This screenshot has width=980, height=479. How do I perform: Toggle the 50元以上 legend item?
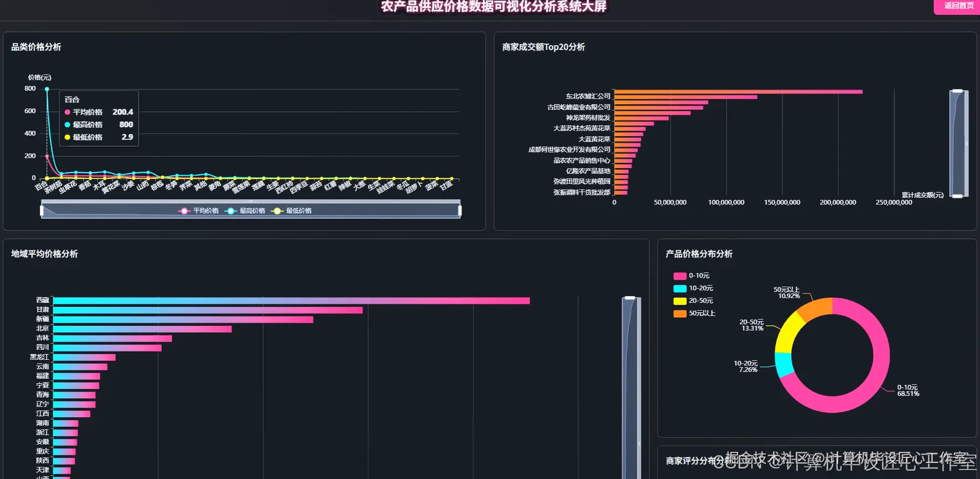click(694, 313)
